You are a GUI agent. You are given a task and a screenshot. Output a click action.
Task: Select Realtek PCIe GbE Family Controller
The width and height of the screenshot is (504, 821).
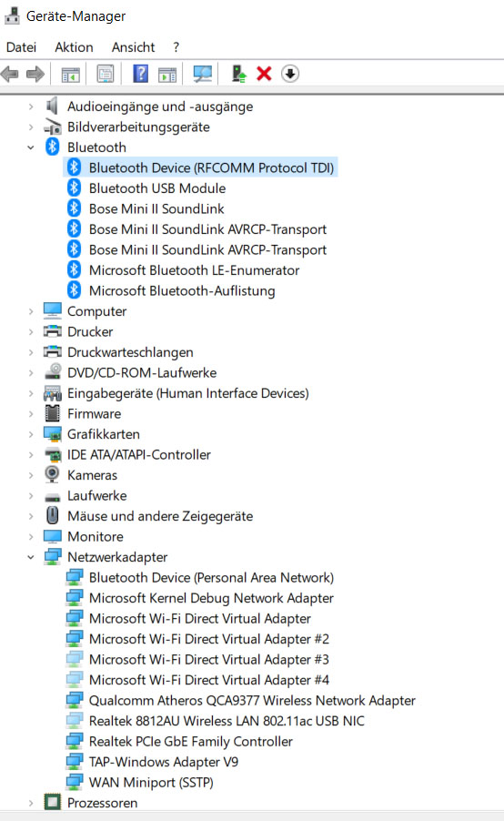(x=190, y=742)
